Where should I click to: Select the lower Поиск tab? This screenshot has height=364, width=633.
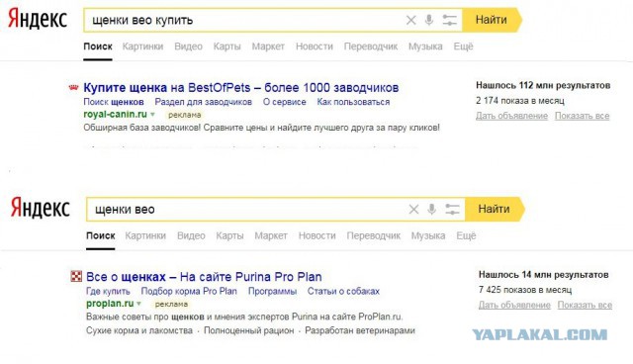point(101,235)
